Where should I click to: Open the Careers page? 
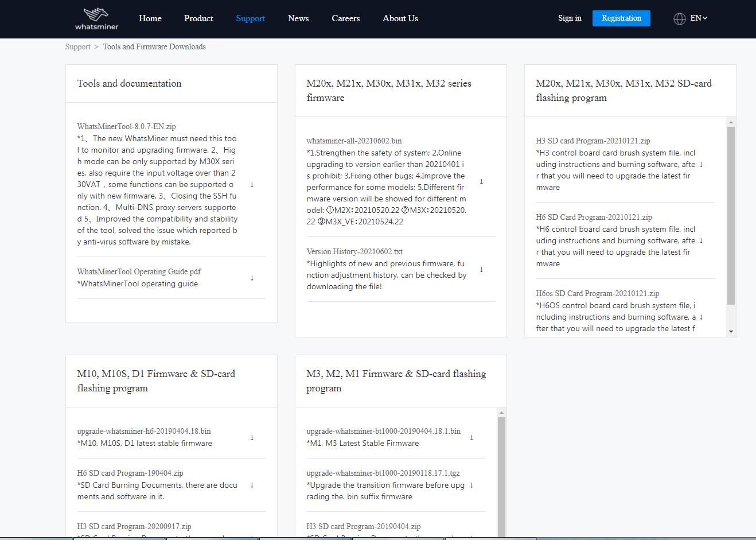pos(345,18)
